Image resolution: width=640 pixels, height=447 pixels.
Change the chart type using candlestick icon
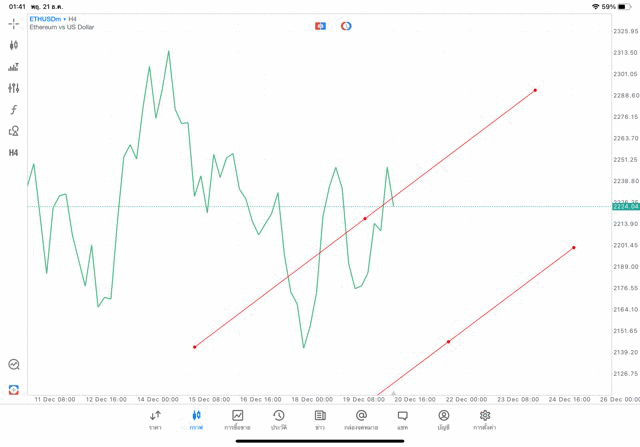click(13, 45)
